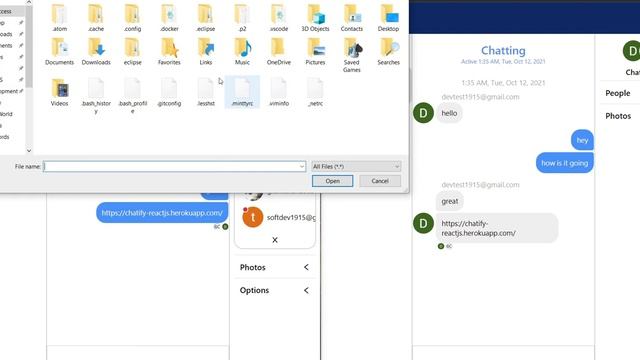
Task: Open the .p2 folder
Action: [242, 18]
